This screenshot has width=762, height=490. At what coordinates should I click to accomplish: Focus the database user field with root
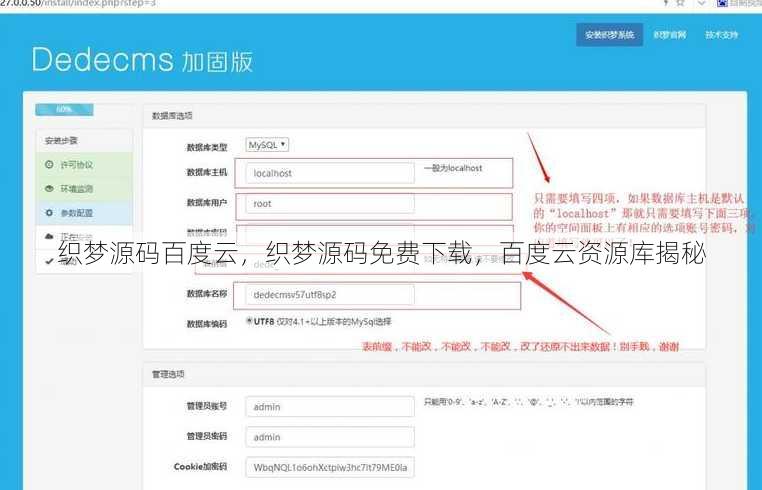[330, 204]
